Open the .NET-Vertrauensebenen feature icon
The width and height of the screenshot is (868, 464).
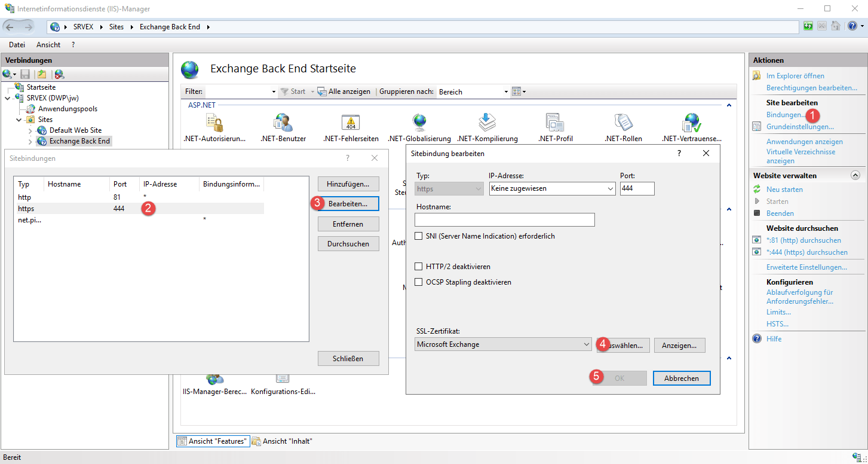pos(691,123)
